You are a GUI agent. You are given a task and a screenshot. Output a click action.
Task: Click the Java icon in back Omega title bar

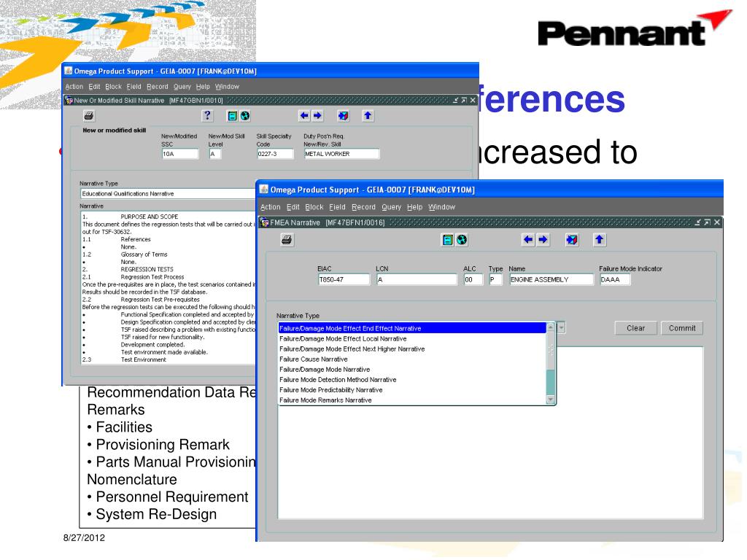68,71
